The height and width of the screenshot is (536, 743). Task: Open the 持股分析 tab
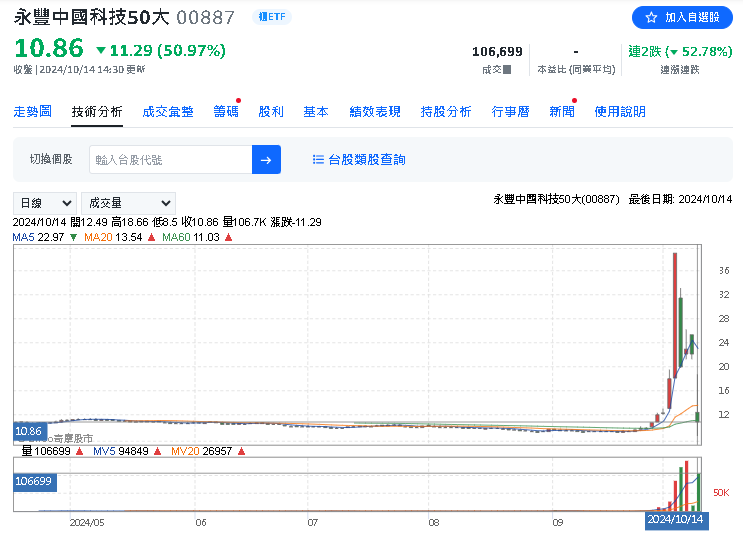point(446,111)
